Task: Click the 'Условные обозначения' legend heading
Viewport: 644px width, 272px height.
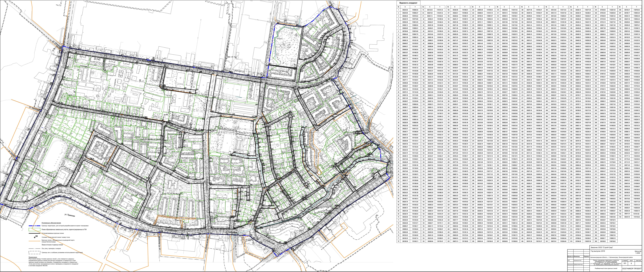Action: (x=51, y=223)
